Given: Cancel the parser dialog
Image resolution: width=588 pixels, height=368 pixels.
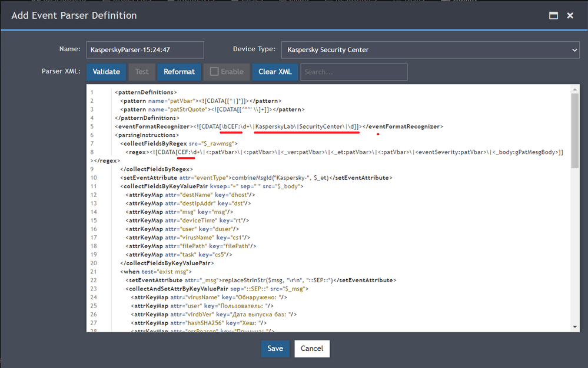Looking at the screenshot, I should pos(312,349).
